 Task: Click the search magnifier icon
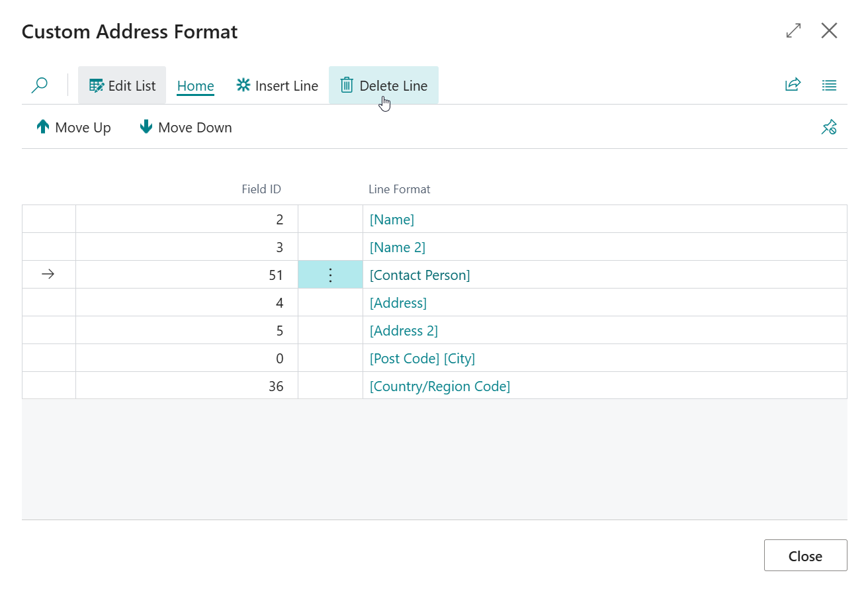pyautogui.click(x=40, y=85)
